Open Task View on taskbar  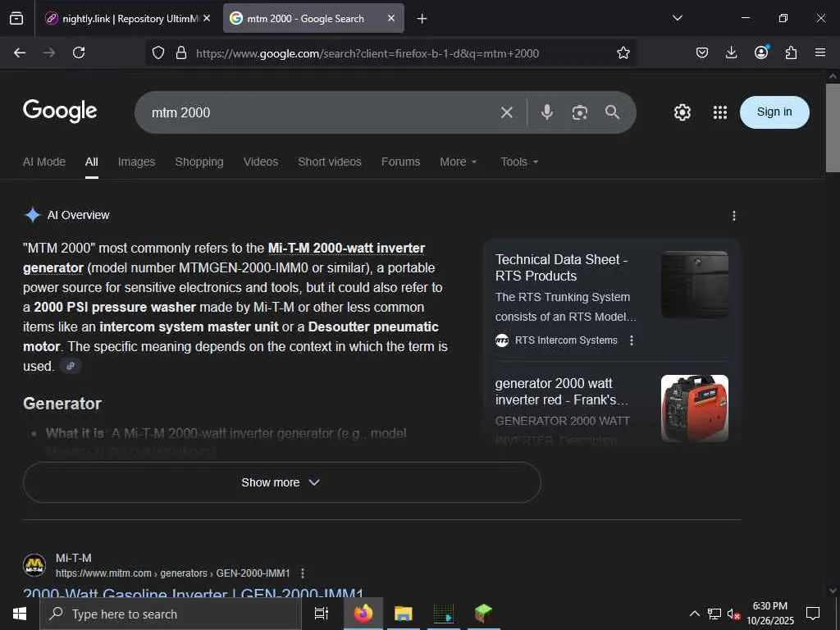tap(322, 614)
